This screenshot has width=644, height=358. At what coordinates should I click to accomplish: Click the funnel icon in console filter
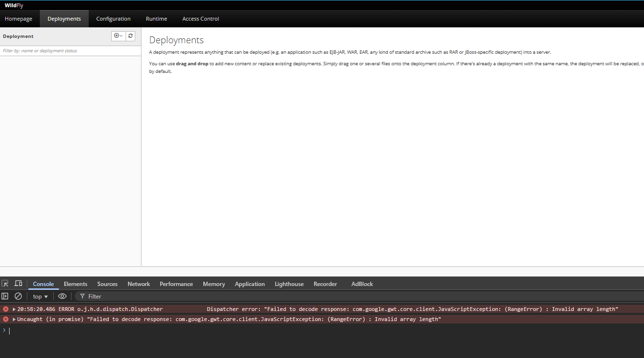coord(82,297)
